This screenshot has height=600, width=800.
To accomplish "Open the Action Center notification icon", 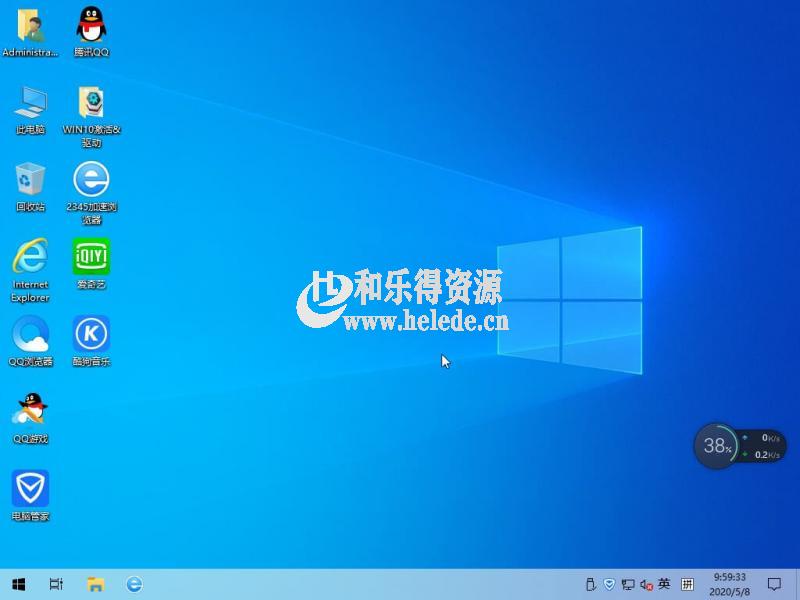I will [x=774, y=584].
